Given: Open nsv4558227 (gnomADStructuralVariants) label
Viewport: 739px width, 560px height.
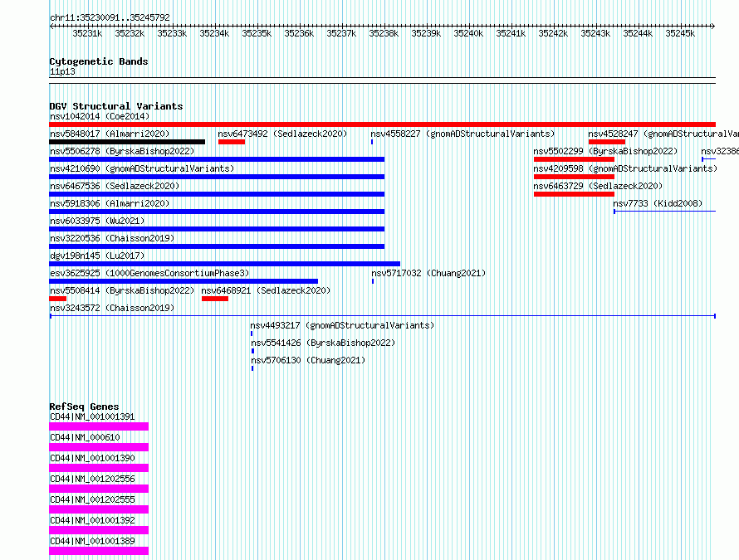Looking at the screenshot, I should (462, 134).
